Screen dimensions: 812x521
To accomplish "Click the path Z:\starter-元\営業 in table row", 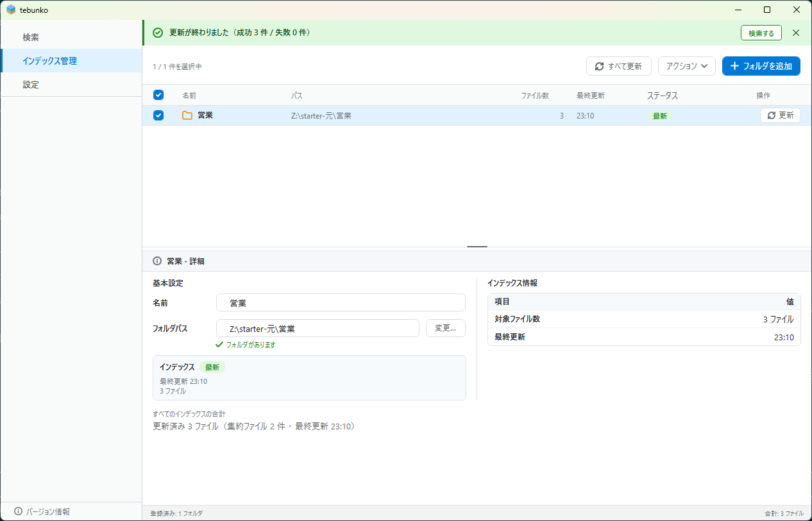I will (x=321, y=116).
